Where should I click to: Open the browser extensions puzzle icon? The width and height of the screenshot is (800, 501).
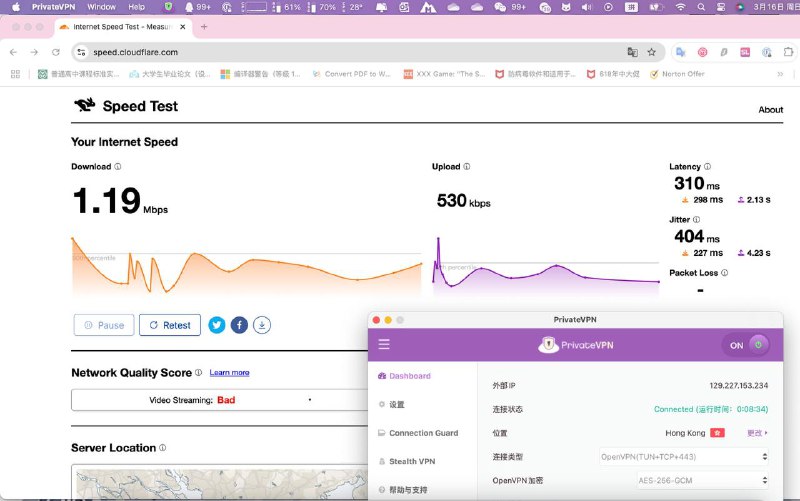click(x=788, y=52)
